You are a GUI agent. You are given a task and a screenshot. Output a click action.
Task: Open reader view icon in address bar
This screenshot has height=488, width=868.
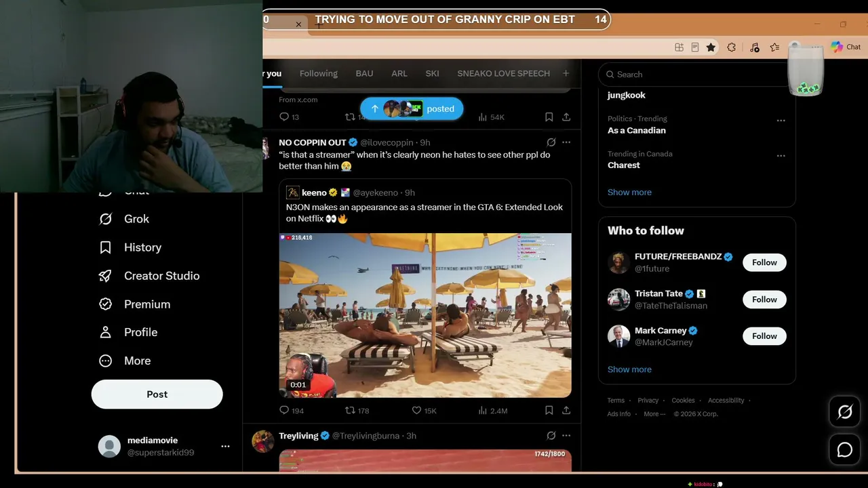click(x=695, y=47)
